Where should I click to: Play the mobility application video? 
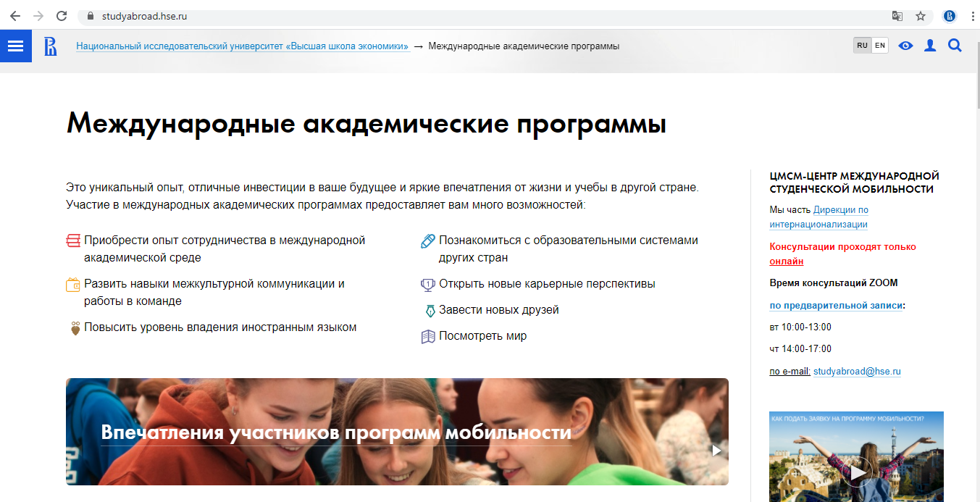[858, 472]
